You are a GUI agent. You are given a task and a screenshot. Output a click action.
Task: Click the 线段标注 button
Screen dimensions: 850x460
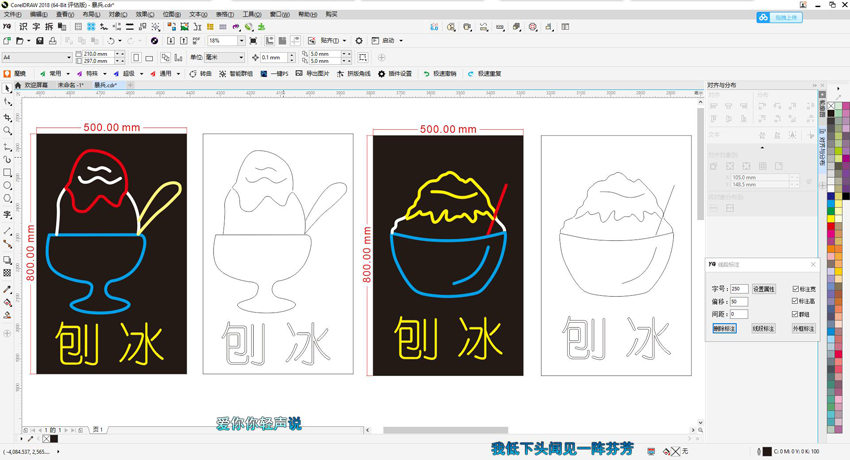click(x=763, y=328)
